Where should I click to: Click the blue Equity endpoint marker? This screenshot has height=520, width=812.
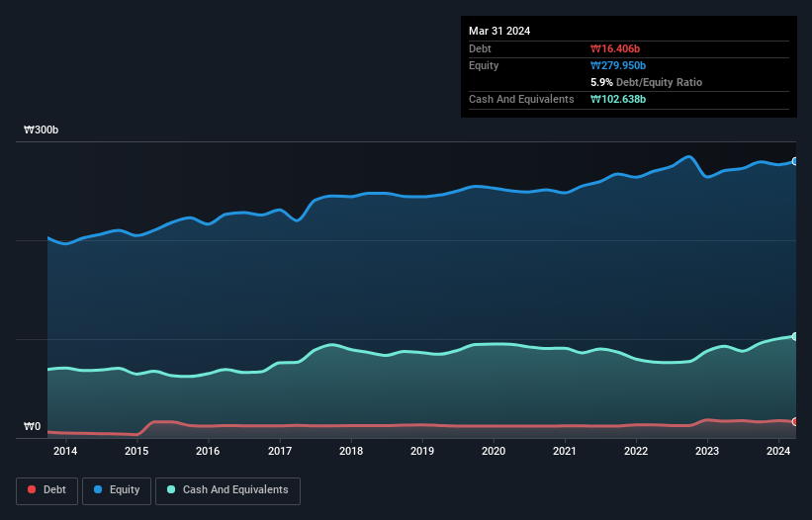coord(795,161)
